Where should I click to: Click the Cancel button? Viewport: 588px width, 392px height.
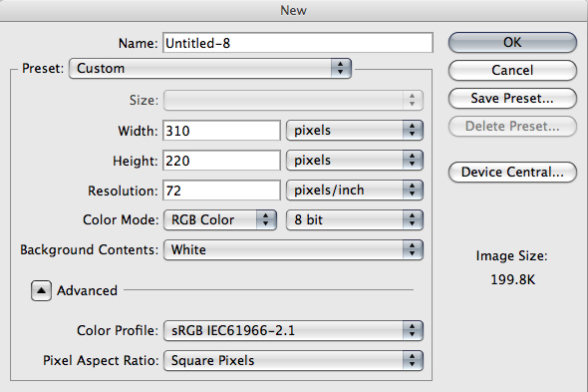click(512, 70)
